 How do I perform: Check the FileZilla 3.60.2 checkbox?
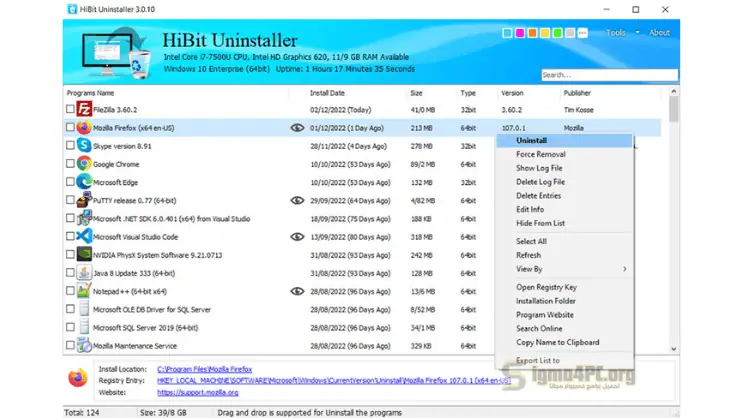click(70, 109)
